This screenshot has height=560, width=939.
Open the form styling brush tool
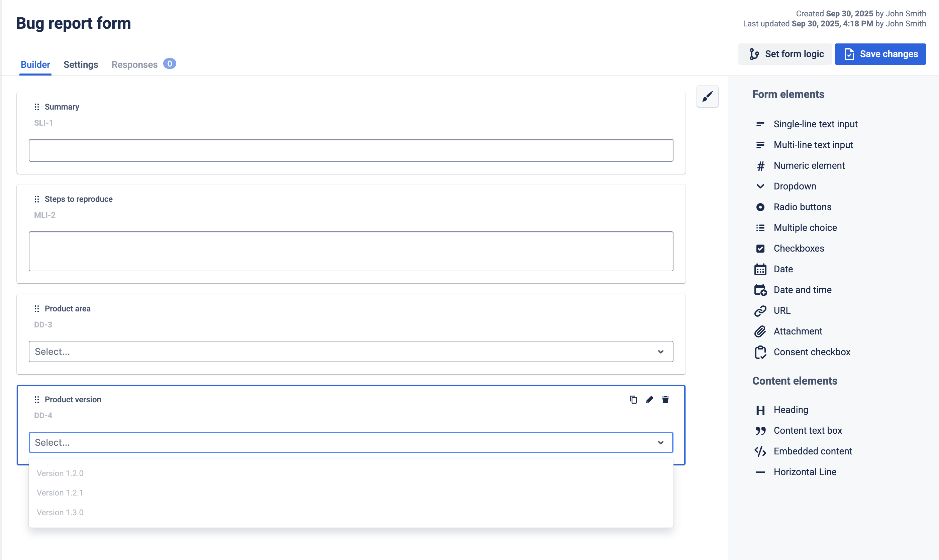[x=708, y=96]
